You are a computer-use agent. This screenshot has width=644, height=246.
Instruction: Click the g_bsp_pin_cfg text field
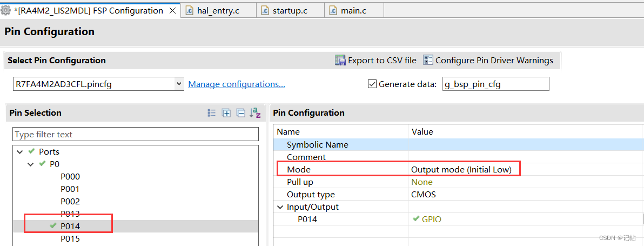click(495, 84)
